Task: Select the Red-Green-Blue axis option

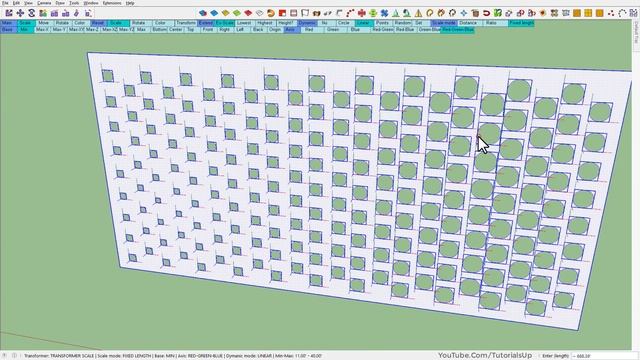Action: coord(458,30)
